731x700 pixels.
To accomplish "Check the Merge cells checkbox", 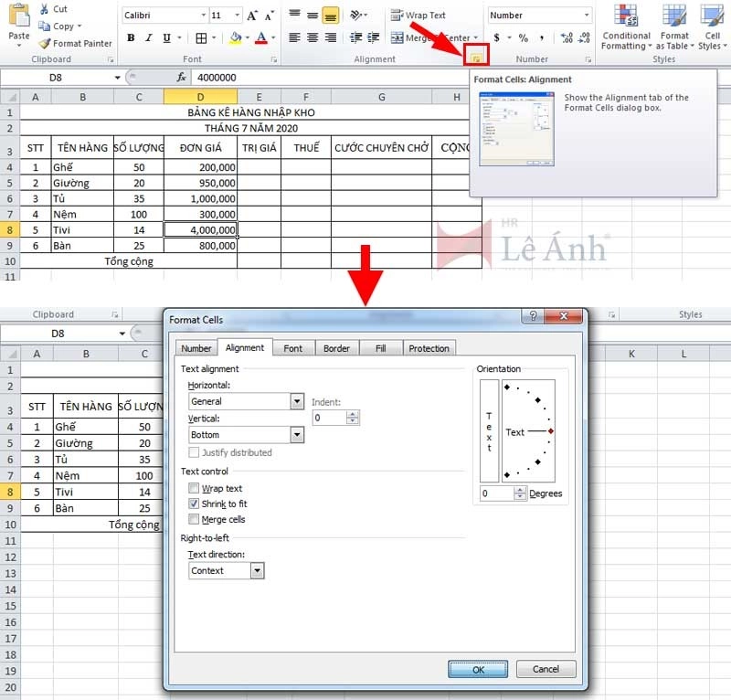I will pos(194,519).
